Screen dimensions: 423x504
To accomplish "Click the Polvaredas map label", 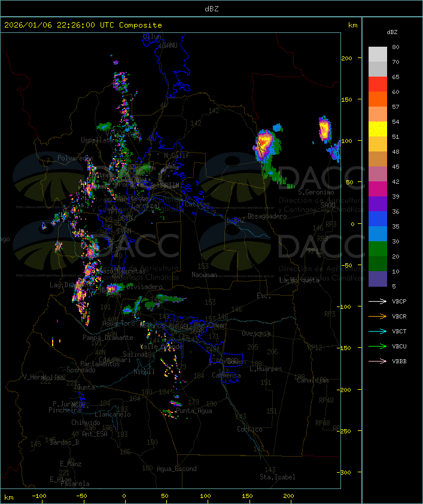I will (x=75, y=158).
